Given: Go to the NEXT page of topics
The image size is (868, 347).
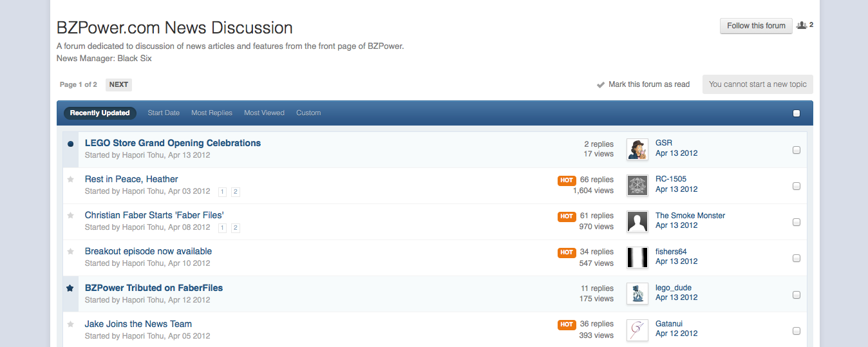Looking at the screenshot, I should click(x=118, y=84).
